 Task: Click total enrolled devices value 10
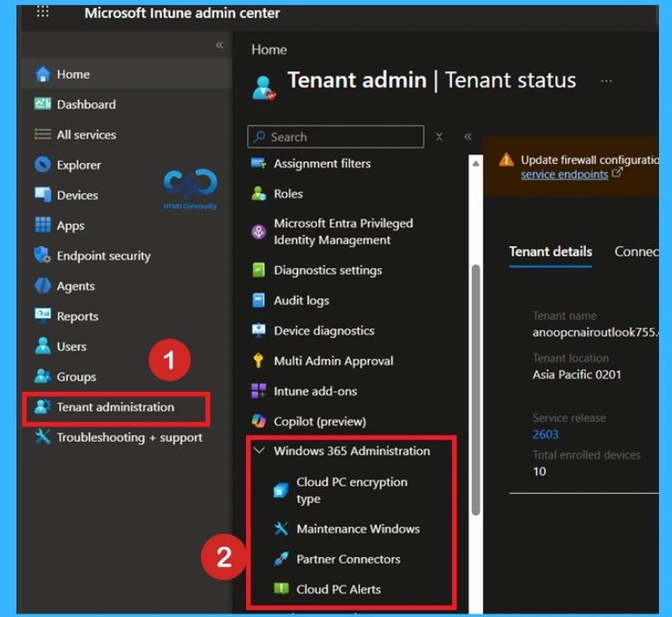pyautogui.click(x=540, y=471)
